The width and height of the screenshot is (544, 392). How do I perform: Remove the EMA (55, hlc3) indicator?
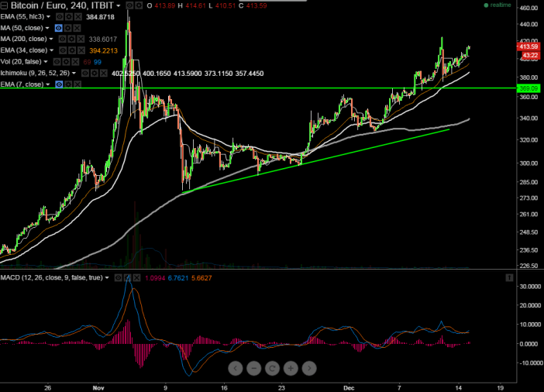78,16
